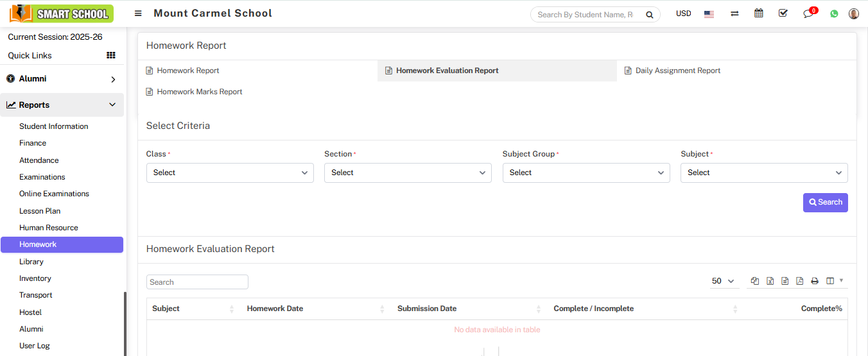Switch to Daily Assignment Report tab

tap(677, 71)
